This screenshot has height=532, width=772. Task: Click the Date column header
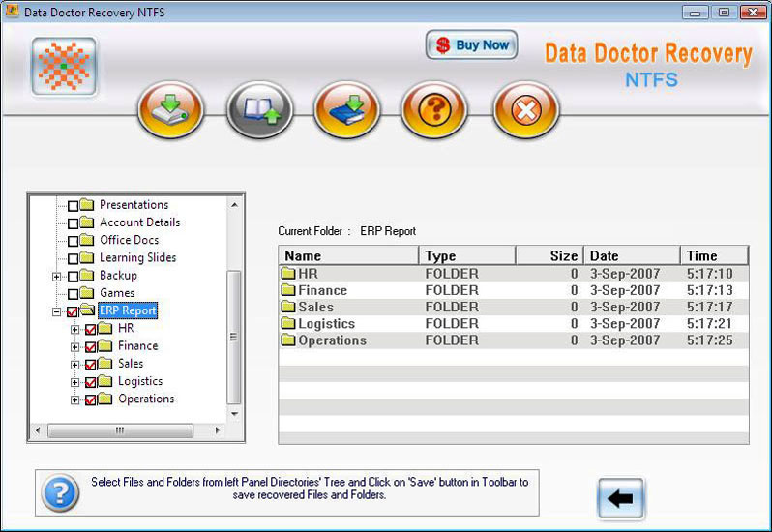click(632, 256)
